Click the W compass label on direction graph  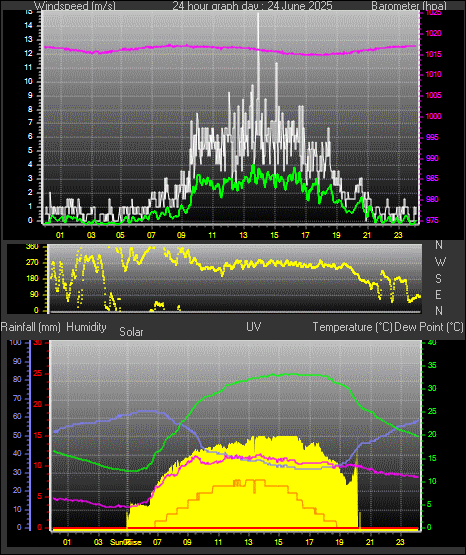[440, 262]
